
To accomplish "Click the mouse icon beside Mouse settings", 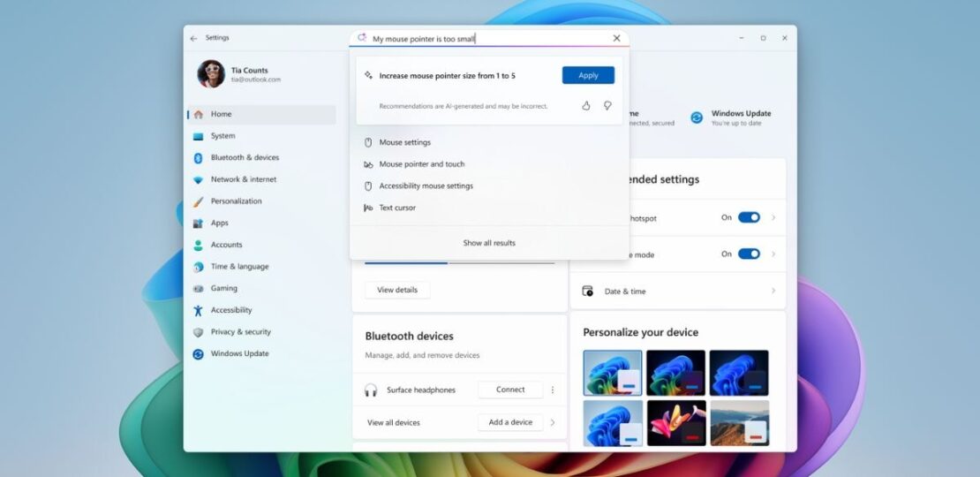I will (368, 142).
